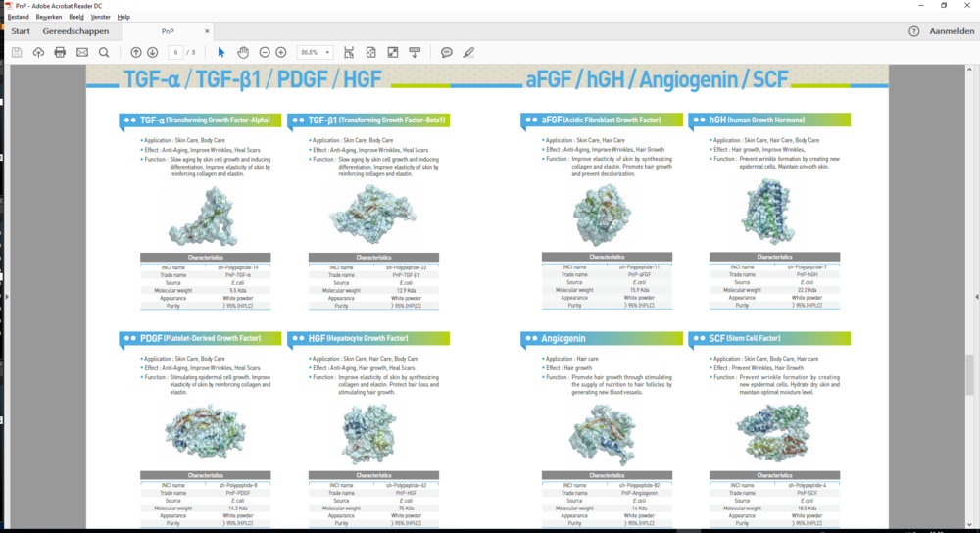Click the Aanmelden sign-in button
Screen dimensions: 980x533
click(x=952, y=31)
